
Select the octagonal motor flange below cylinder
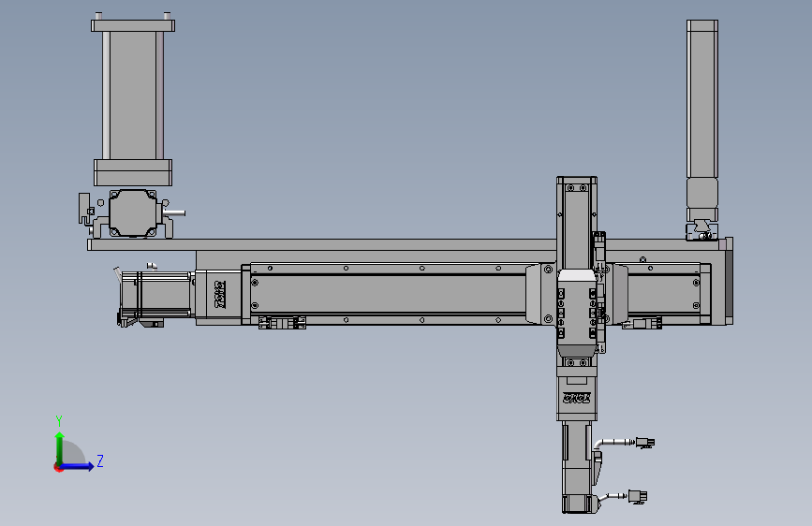coord(133,212)
